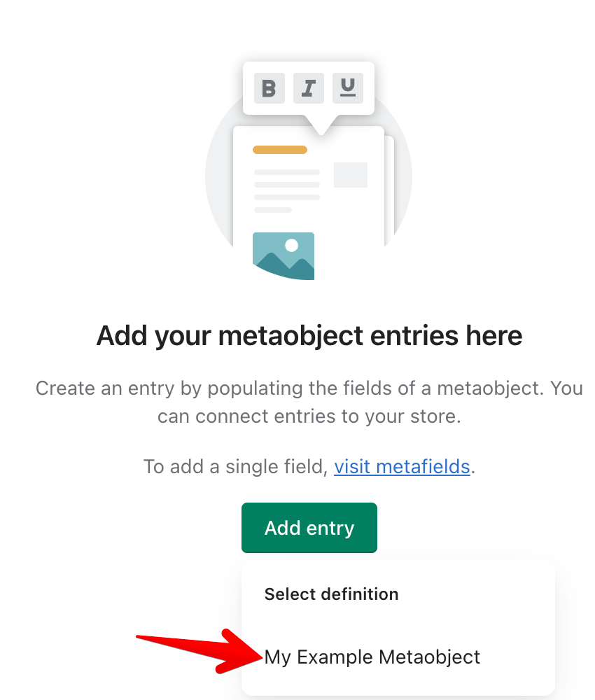Click the orange highlight bar on the document

[x=280, y=149]
